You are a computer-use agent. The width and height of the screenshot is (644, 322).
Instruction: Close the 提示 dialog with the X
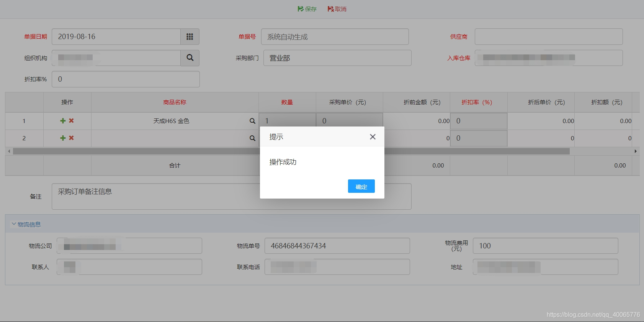pos(373,137)
